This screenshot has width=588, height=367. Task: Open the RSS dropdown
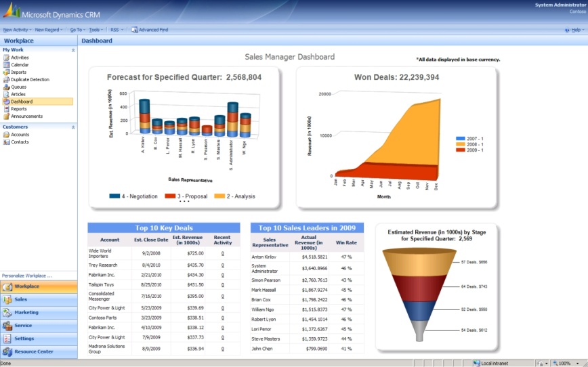click(117, 30)
